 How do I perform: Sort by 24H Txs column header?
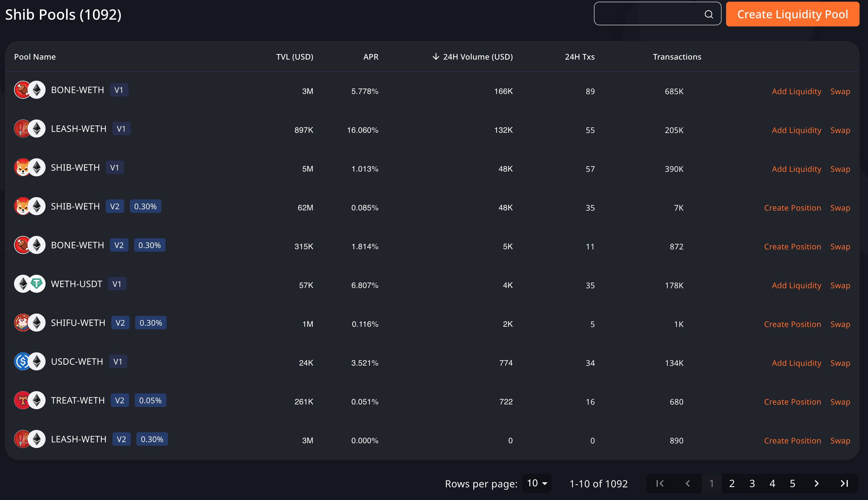coord(580,57)
